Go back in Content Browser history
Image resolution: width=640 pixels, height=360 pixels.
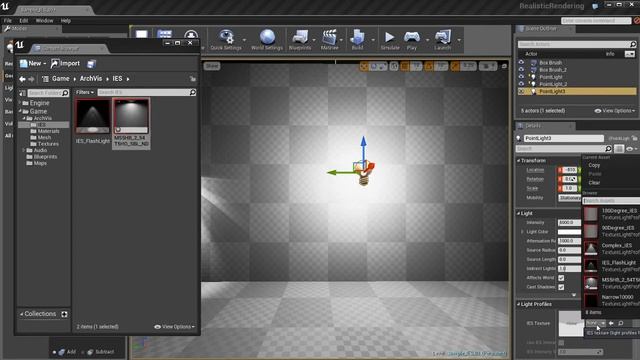point(22,79)
